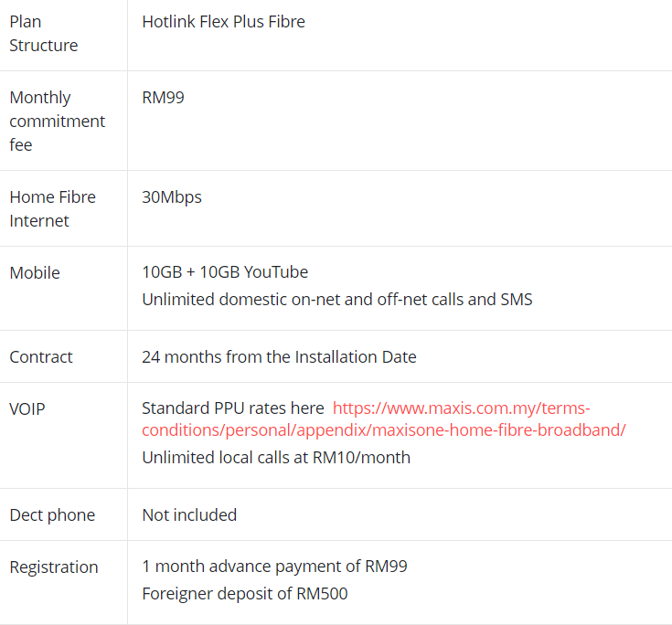Click the "Mobile" row label

click(x=35, y=272)
